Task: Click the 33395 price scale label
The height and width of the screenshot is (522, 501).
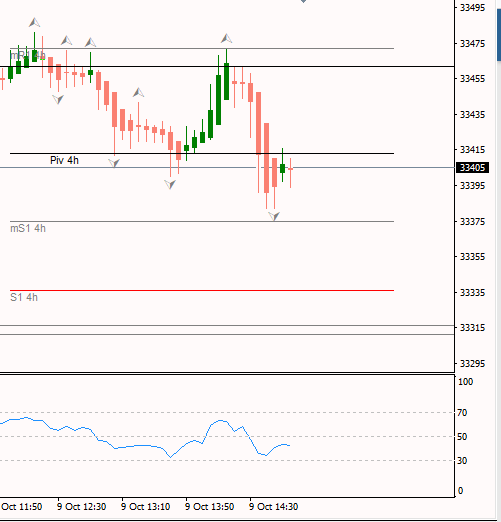Action: pyautogui.click(x=472, y=185)
